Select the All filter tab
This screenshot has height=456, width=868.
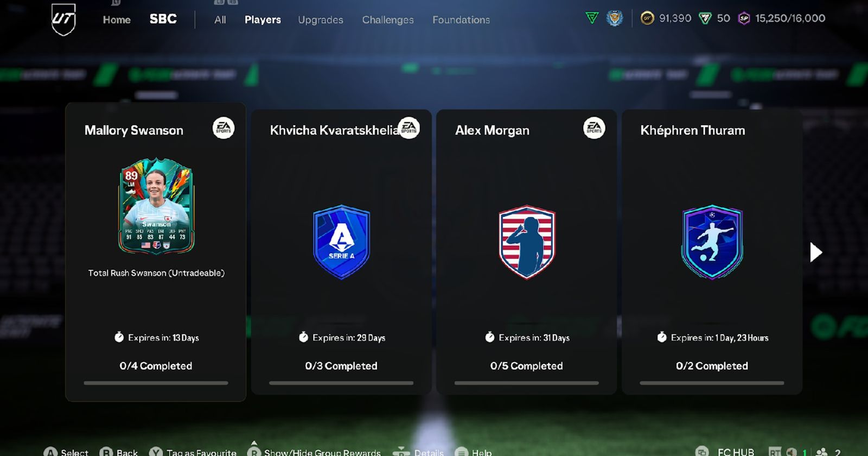pos(220,20)
